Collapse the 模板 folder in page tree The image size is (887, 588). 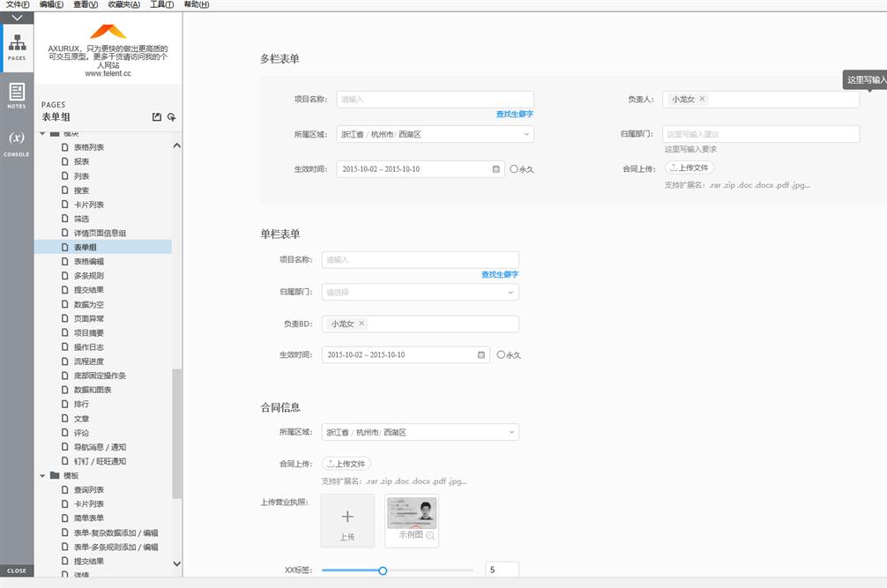(42, 475)
